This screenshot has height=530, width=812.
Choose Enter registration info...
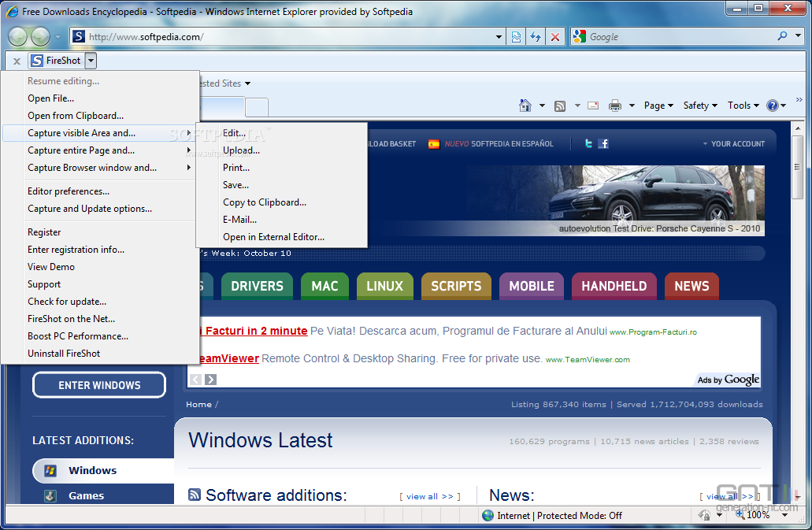point(76,250)
